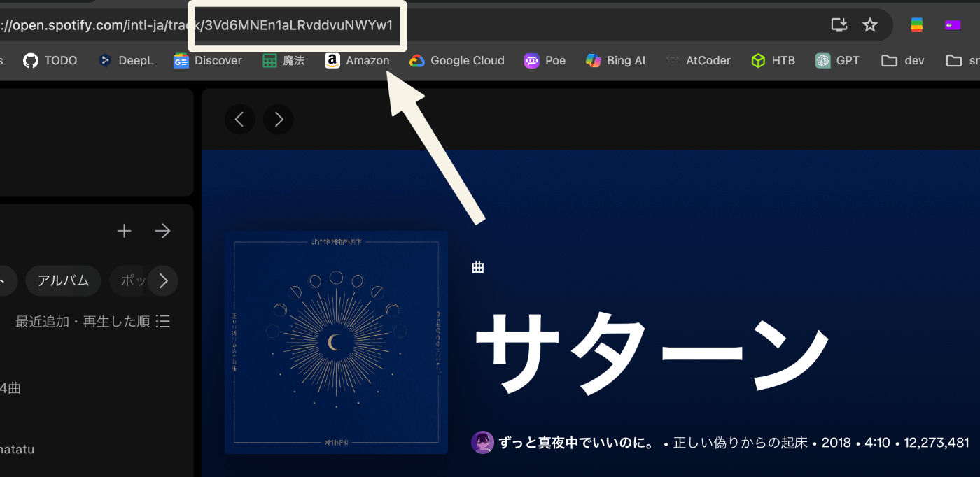Open the Bing AI bookmark
The image size is (980, 477).
pos(615,61)
